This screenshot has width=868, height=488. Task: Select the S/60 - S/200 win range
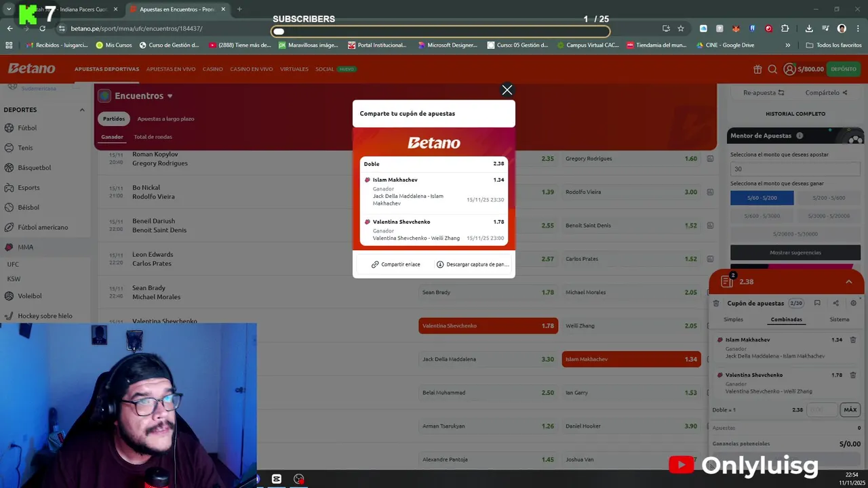pyautogui.click(x=762, y=198)
